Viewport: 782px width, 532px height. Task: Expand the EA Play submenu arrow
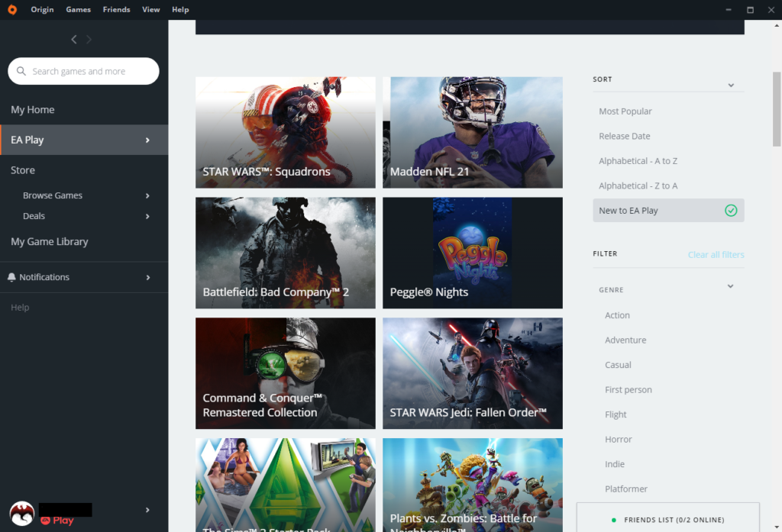click(x=147, y=140)
